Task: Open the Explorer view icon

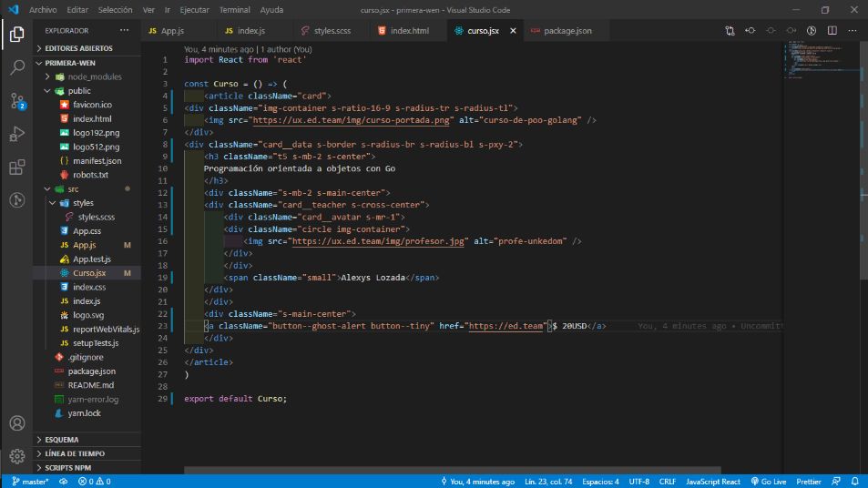Action: coord(16,35)
